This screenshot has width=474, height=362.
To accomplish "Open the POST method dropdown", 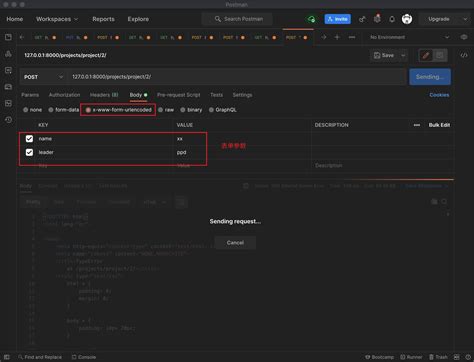I will tap(43, 77).
